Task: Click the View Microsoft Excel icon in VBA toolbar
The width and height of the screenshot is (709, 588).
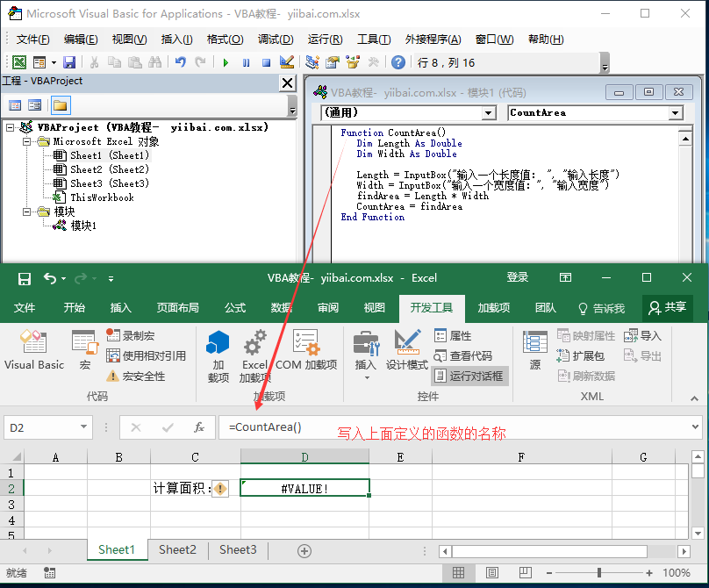Action: [x=19, y=62]
